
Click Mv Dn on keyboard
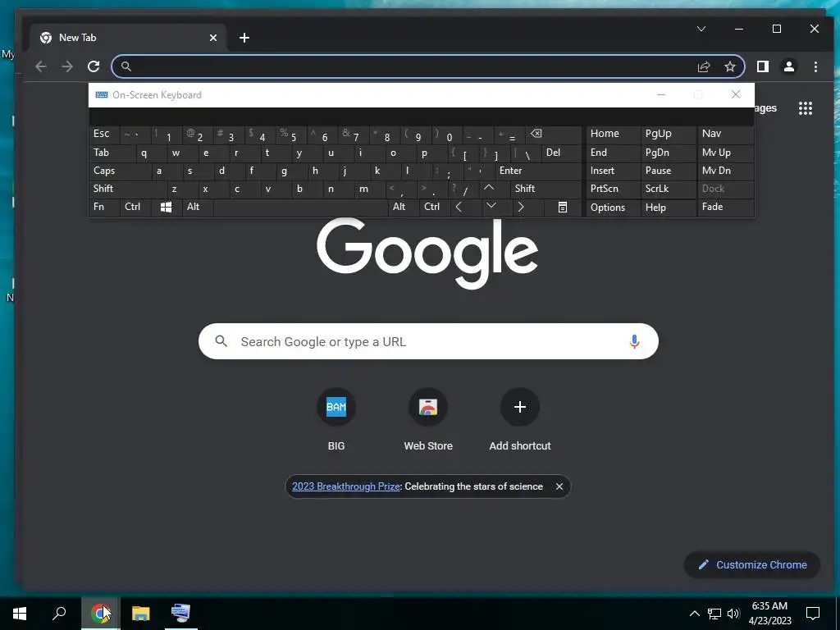tap(725, 171)
